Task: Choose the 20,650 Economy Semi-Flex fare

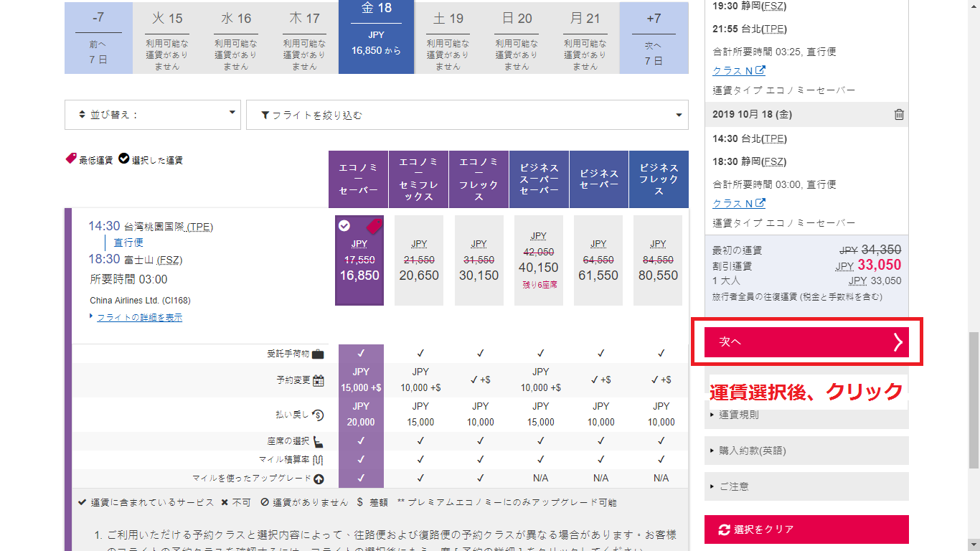Action: tap(419, 260)
